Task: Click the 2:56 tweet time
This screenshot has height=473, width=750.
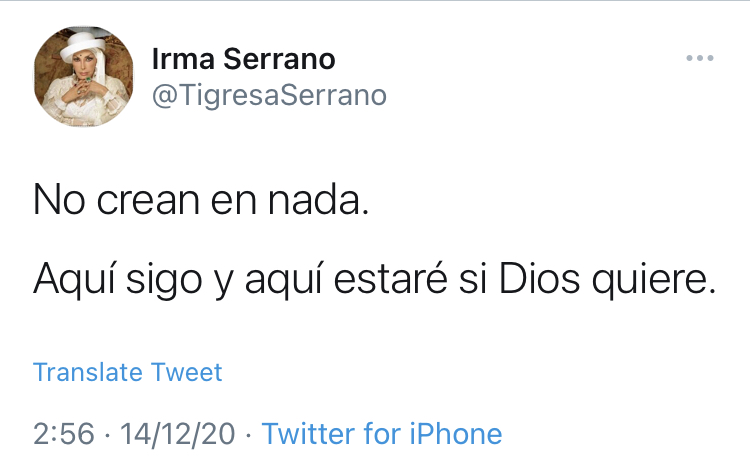Action: point(64,433)
